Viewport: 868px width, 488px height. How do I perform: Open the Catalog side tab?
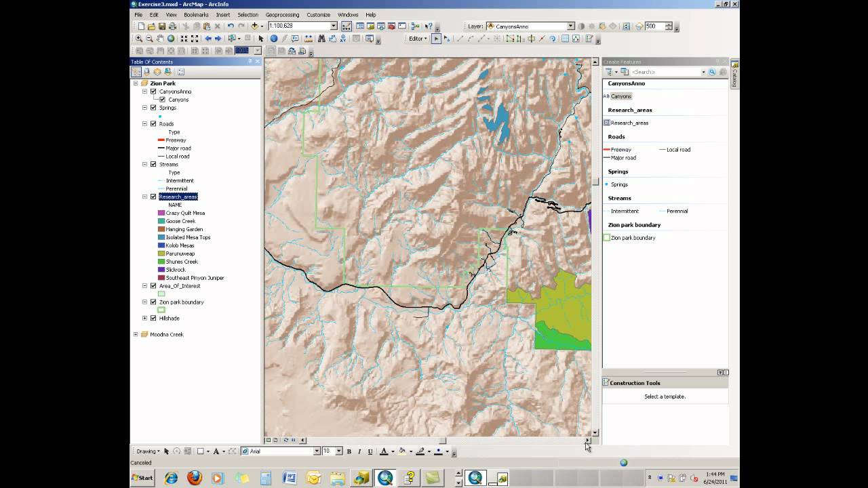[734, 75]
